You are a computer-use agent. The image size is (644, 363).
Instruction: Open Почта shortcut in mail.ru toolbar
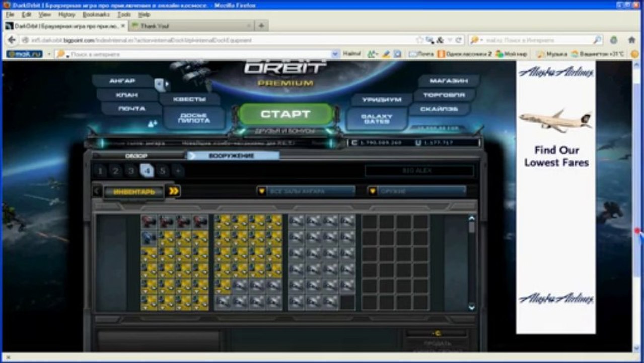click(421, 54)
